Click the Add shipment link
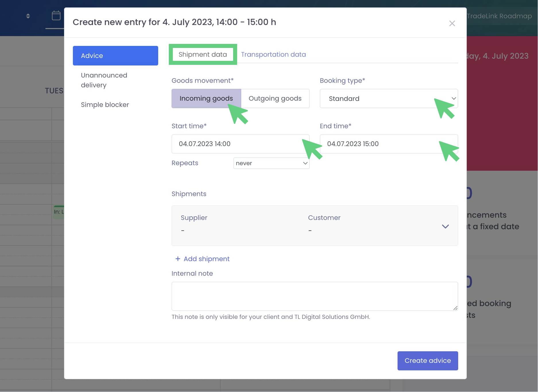This screenshot has width=538, height=392. [206, 259]
